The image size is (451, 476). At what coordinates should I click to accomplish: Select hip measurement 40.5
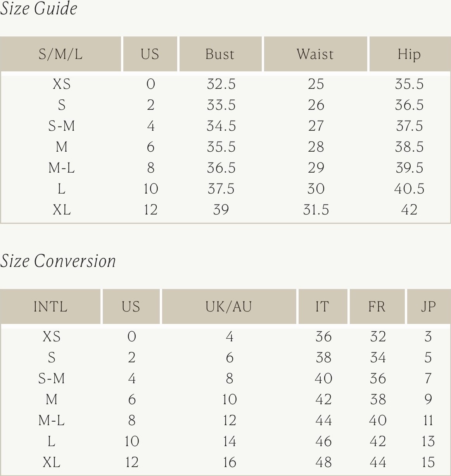tap(409, 189)
